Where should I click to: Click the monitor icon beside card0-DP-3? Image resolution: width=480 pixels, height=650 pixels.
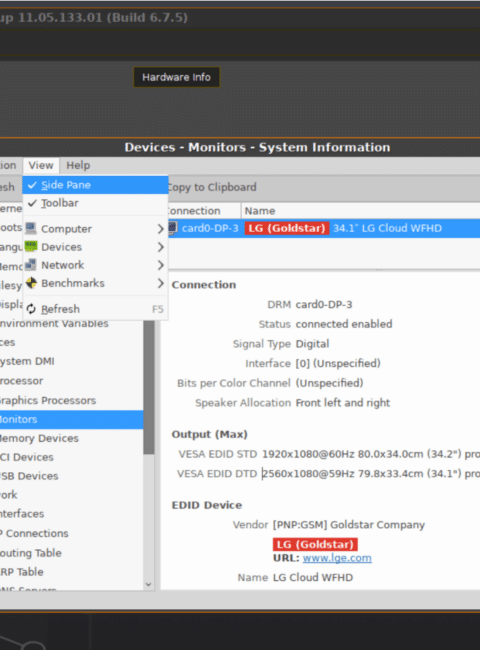(x=172, y=228)
